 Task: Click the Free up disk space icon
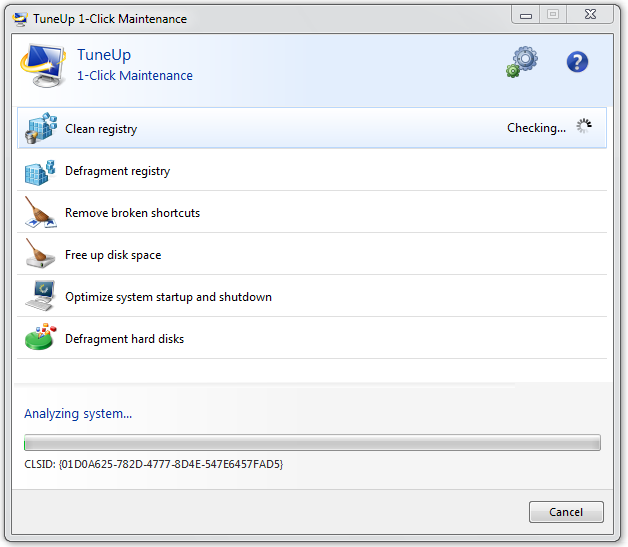coord(40,253)
